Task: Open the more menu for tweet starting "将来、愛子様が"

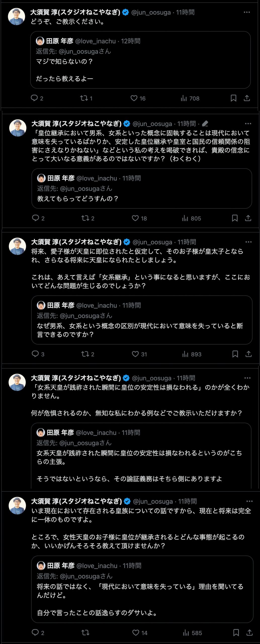Action: 248,242
